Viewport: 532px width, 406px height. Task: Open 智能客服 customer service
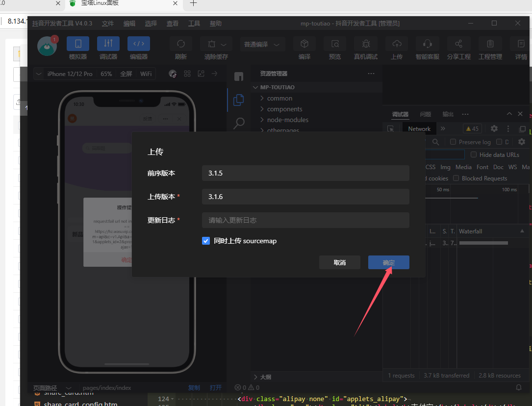click(428, 44)
